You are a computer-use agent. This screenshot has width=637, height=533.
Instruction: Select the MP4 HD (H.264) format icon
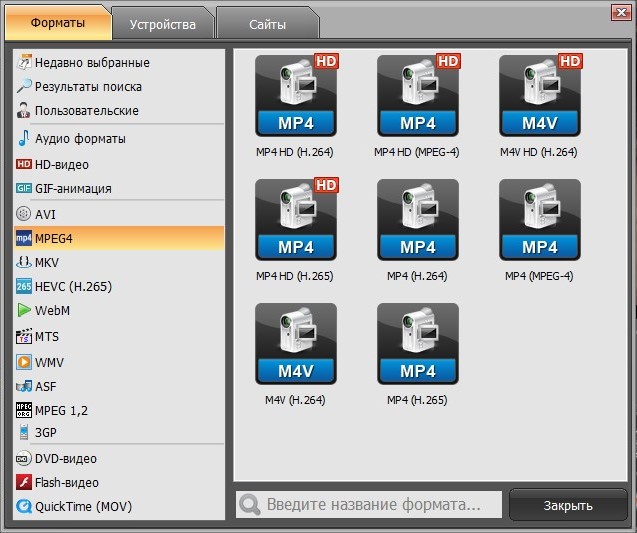296,95
